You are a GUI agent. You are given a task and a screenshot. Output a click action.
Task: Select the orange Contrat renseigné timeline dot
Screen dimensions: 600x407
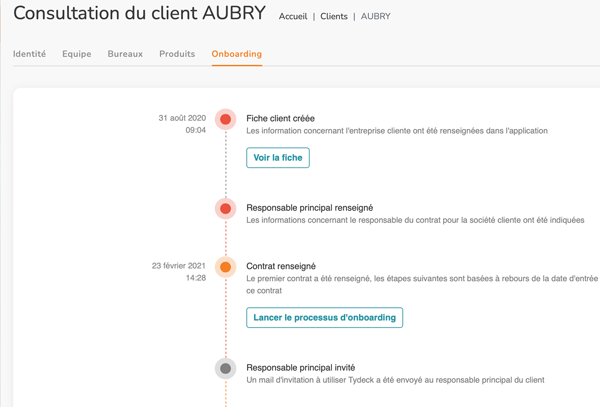point(226,267)
